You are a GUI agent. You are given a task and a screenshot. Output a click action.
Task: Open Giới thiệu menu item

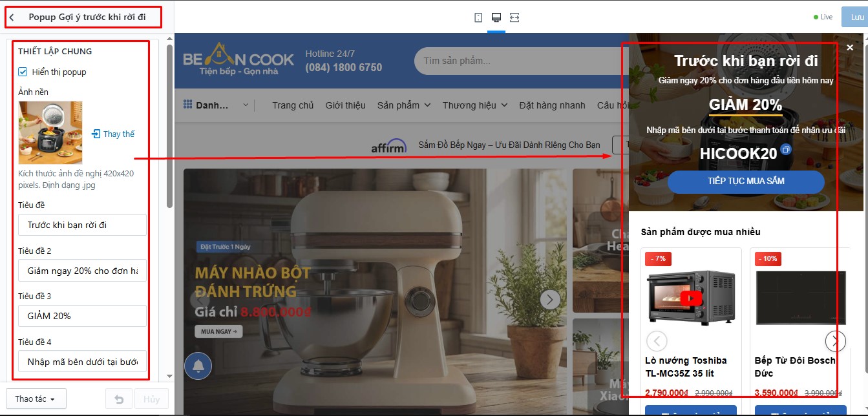346,105
